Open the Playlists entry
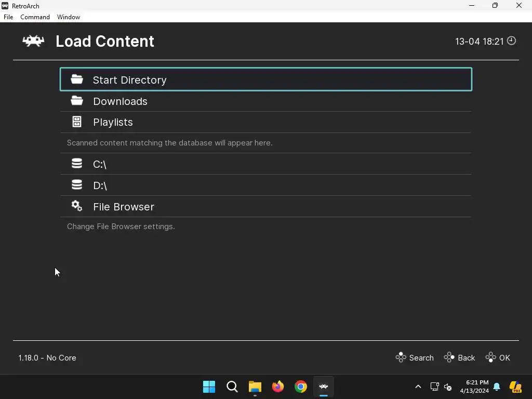Image resolution: width=532 pixels, height=399 pixels. (265, 122)
